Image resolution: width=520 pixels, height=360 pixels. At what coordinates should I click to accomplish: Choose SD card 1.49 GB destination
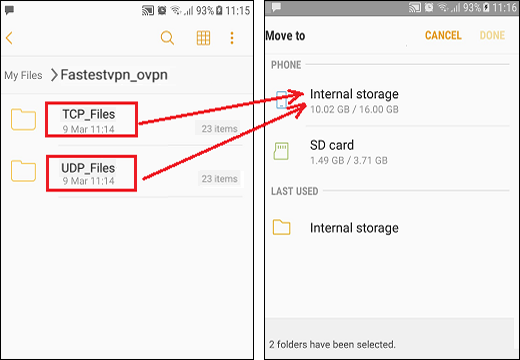[392, 152]
